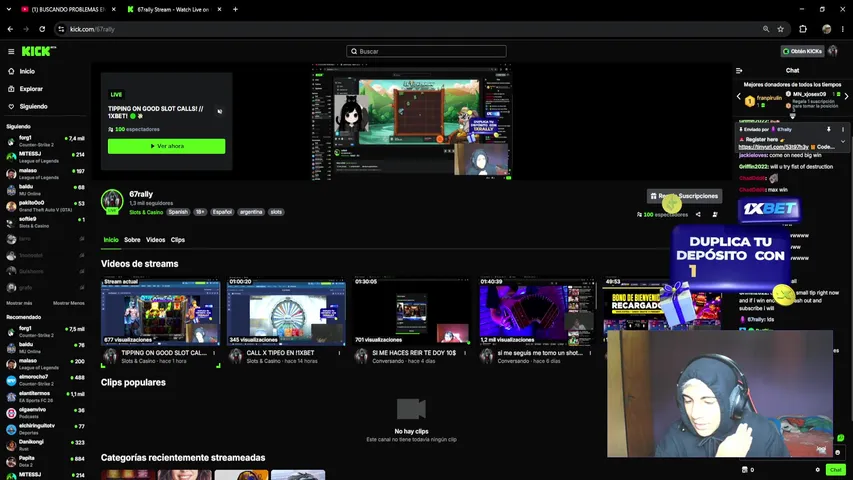Open pakito0o0 channel in Siguiendo list
Viewport: 853px width, 480px height.
click(x=46, y=206)
